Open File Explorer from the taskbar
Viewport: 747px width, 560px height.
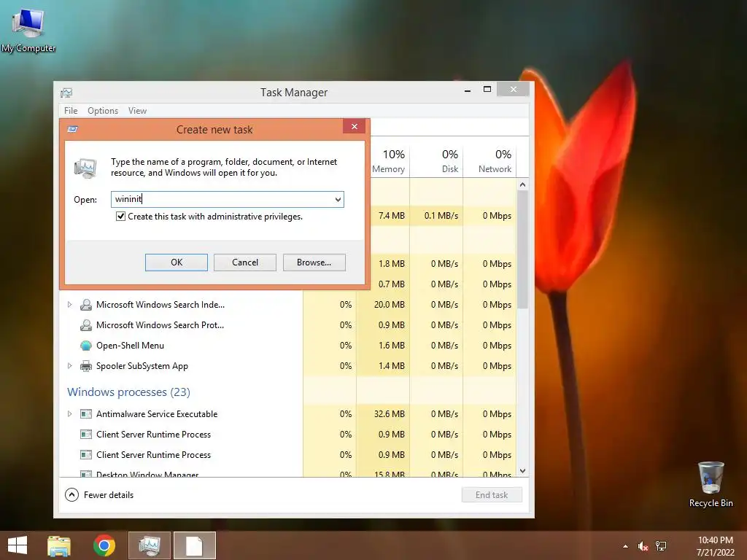pos(59,545)
